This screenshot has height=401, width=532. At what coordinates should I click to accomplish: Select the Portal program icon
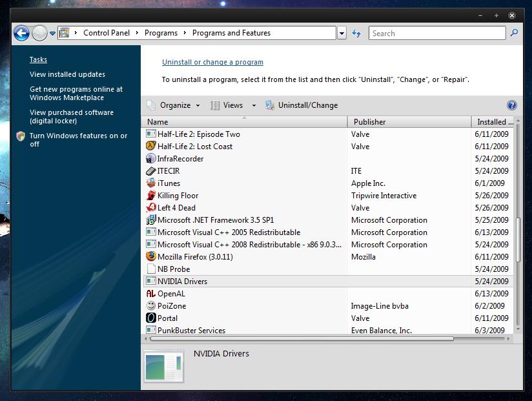[x=151, y=318]
